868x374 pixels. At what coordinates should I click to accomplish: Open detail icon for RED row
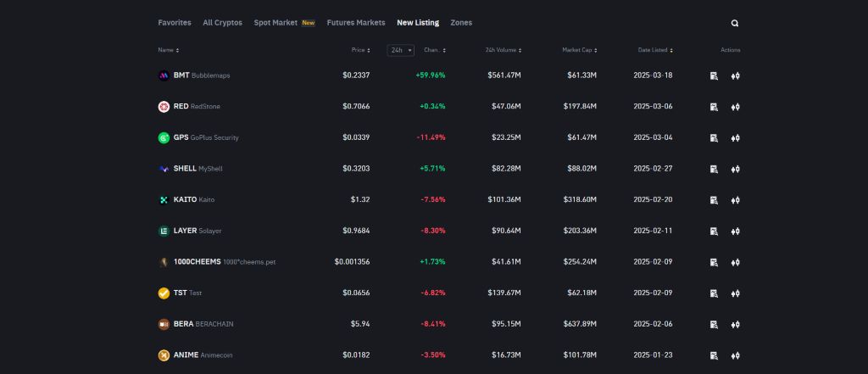point(714,107)
